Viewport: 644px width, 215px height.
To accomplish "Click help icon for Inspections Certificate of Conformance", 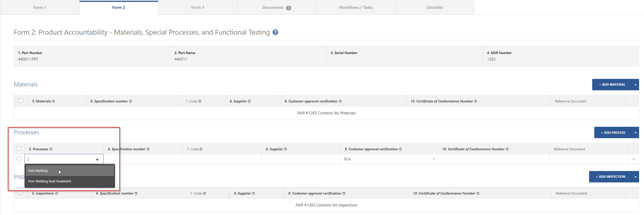I will pyautogui.click(x=478, y=194).
